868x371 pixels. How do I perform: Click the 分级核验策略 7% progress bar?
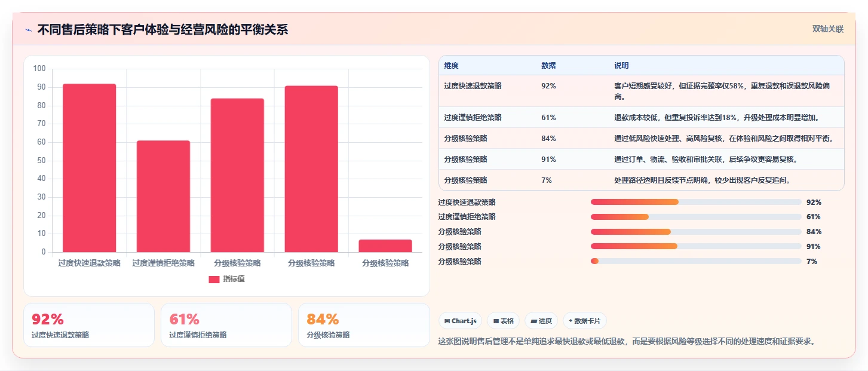coord(696,261)
